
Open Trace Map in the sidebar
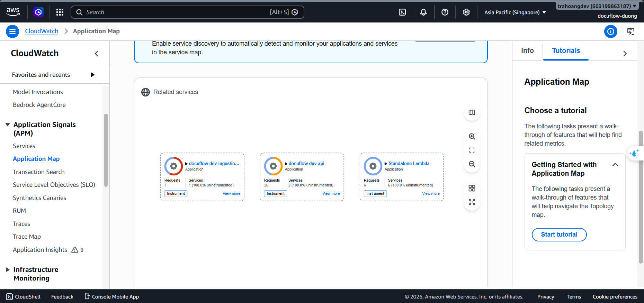[27, 237]
